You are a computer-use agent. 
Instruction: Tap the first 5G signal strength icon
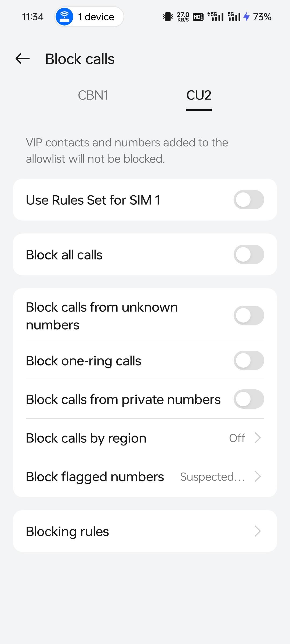pyautogui.click(x=216, y=16)
